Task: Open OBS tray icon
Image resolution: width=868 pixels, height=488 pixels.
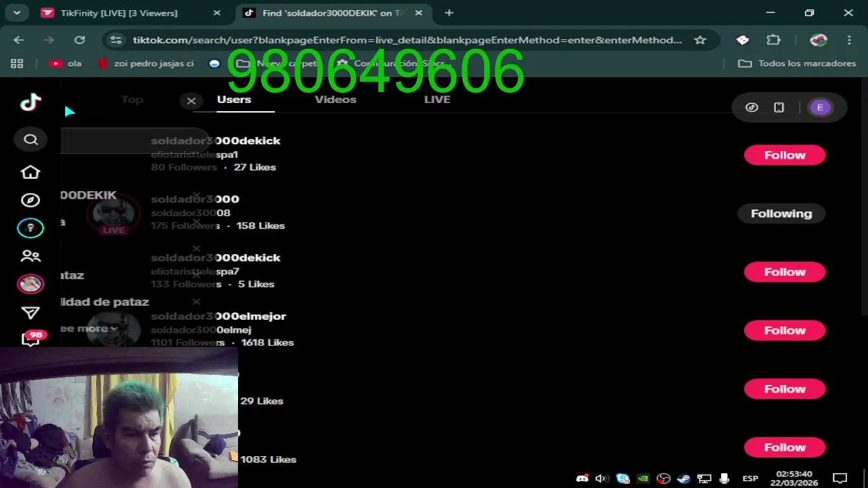Action: [663, 479]
